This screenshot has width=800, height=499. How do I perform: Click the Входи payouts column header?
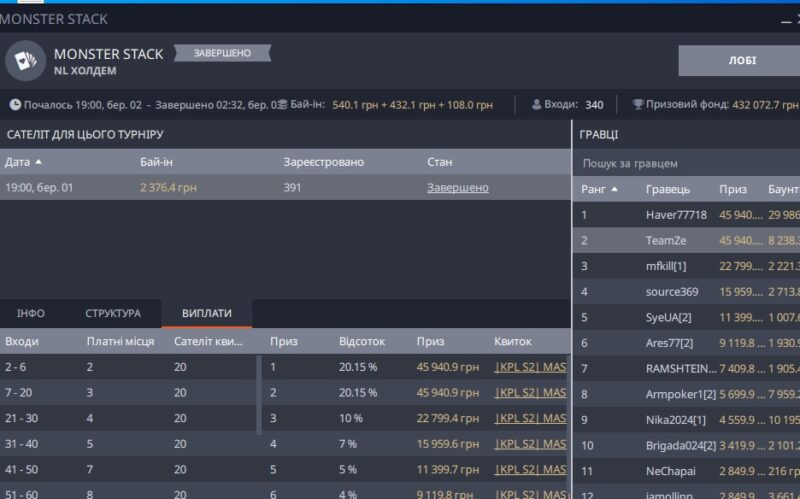point(21,341)
